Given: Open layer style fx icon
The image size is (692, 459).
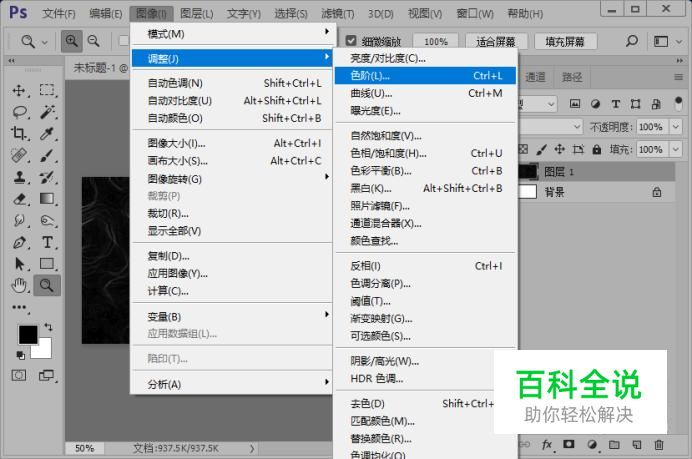Looking at the screenshot, I should click(547, 444).
